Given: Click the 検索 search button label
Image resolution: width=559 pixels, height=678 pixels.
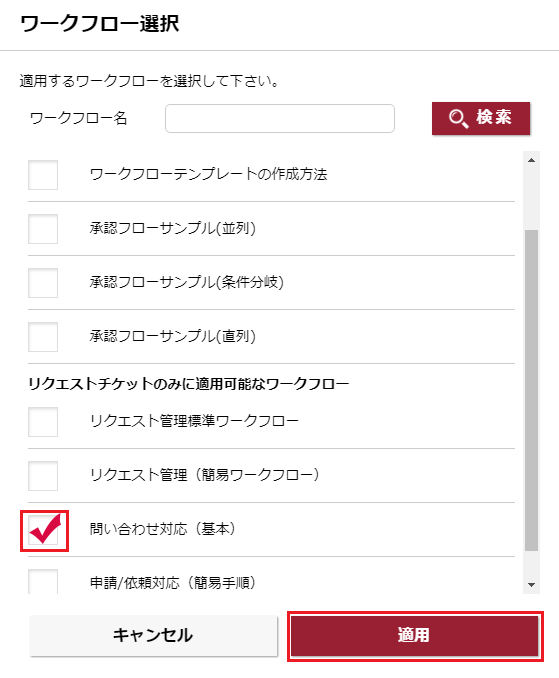Looking at the screenshot, I should (494, 117).
